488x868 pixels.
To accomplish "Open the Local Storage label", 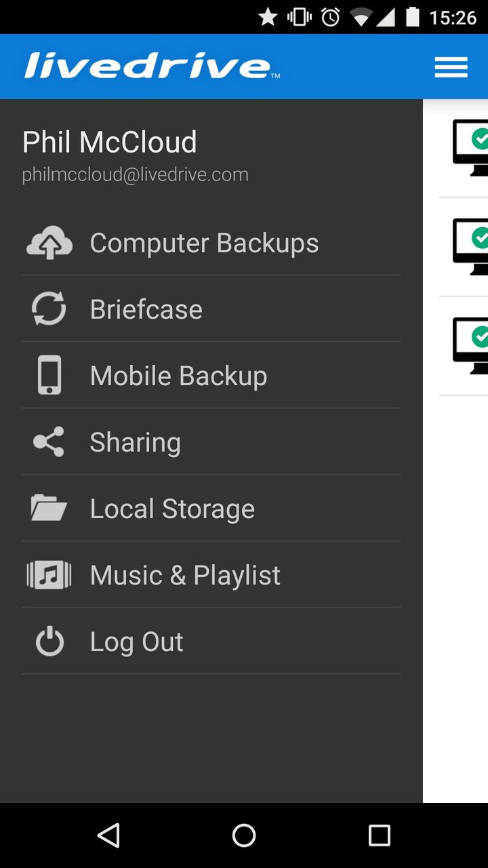I will pyautogui.click(x=172, y=509).
